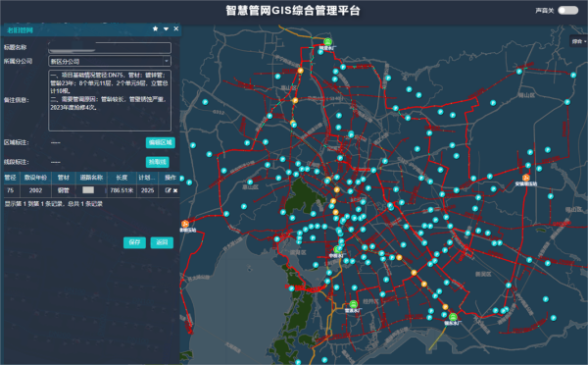Click the delete icon in the 75 pipe row

click(x=175, y=190)
